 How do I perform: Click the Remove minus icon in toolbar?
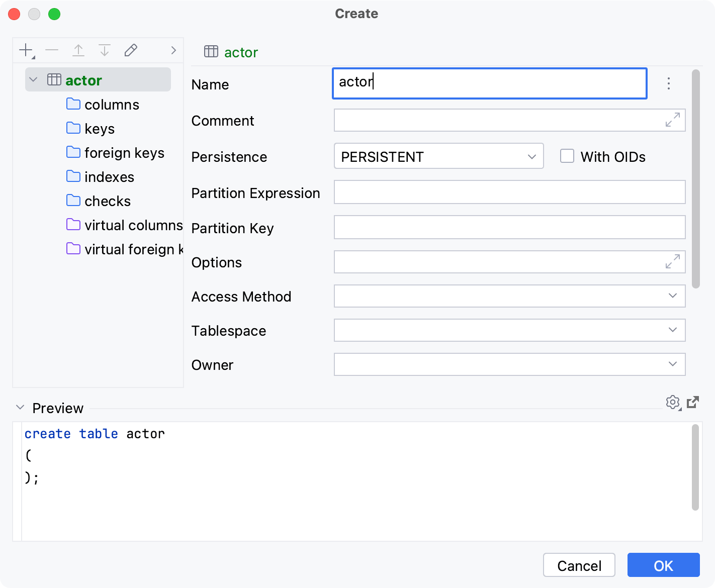pyautogui.click(x=52, y=50)
